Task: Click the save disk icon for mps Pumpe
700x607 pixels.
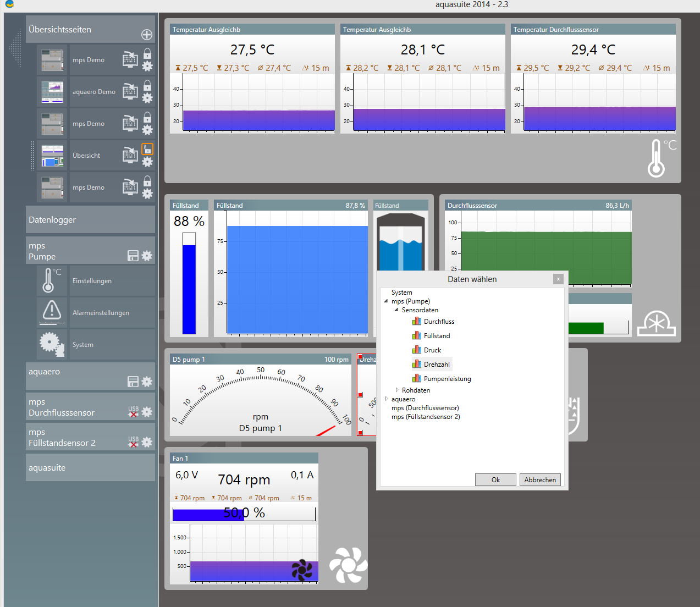Action: (x=133, y=256)
